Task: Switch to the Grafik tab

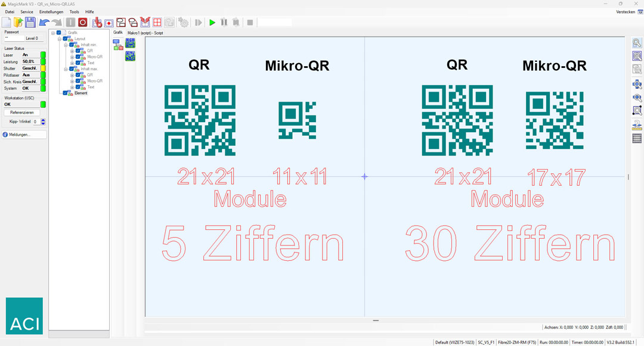Action: (118, 32)
